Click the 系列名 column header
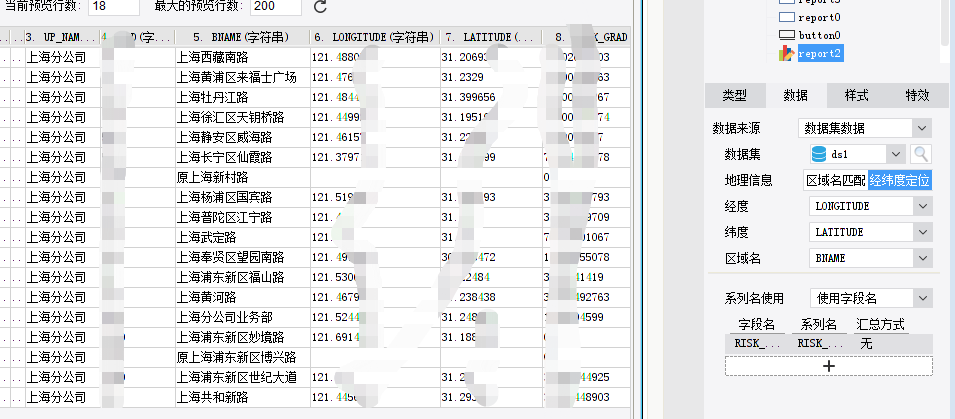This screenshot has height=419, width=955. tap(819, 325)
